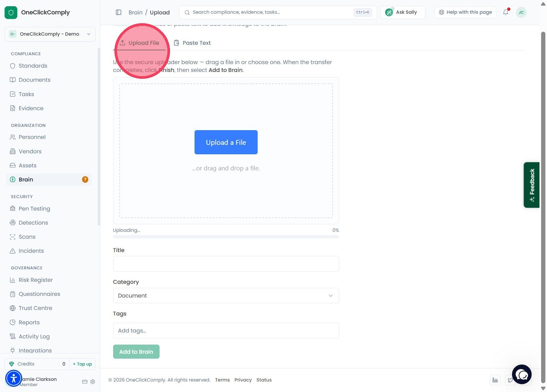The width and height of the screenshot is (547, 392).
Task: Focus the Title input field
Action: (x=226, y=264)
